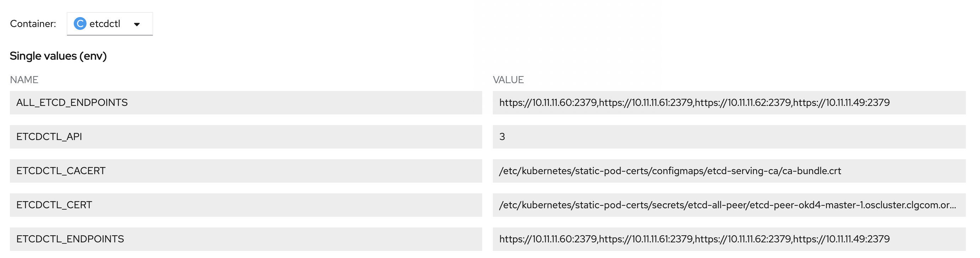The height and width of the screenshot is (258, 980).
Task: Click the blue container C icon
Action: 80,23
